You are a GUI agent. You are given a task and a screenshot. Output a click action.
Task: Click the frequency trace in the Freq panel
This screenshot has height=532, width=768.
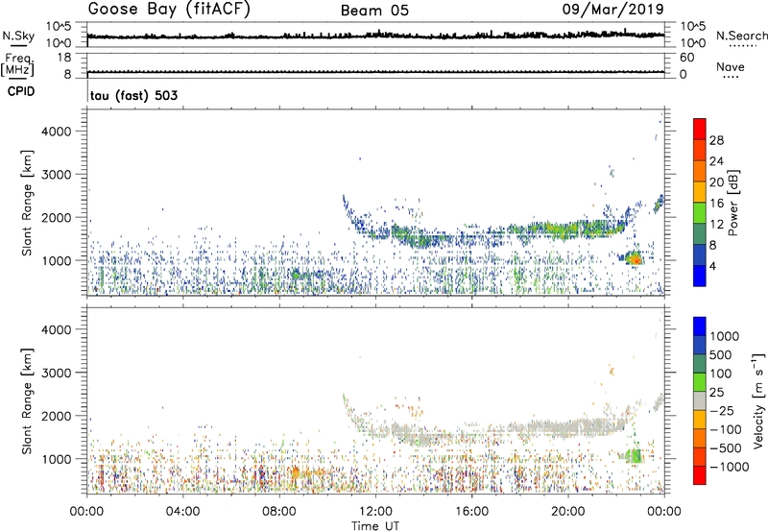[x=375, y=72]
